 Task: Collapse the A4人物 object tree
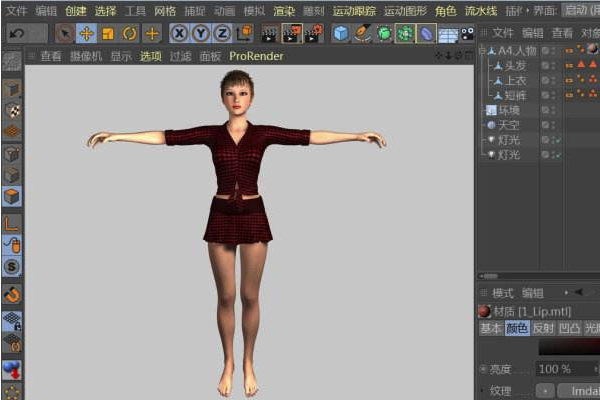[482, 50]
